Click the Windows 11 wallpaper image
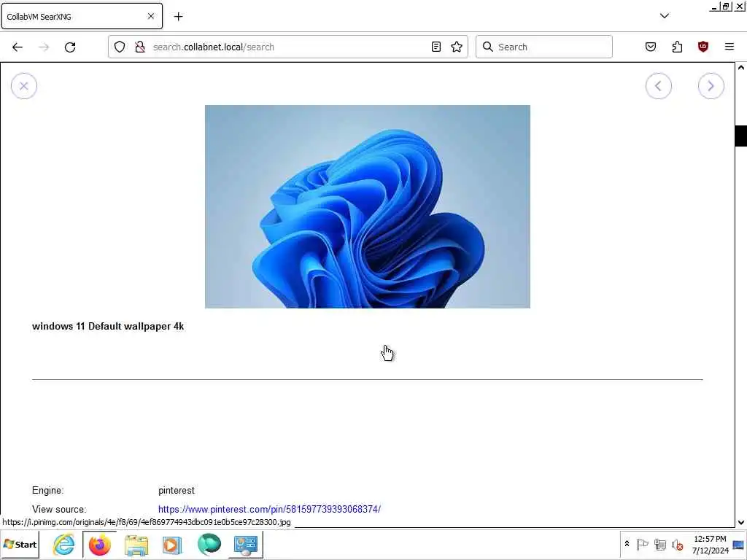This screenshot has height=560, width=747. (368, 206)
